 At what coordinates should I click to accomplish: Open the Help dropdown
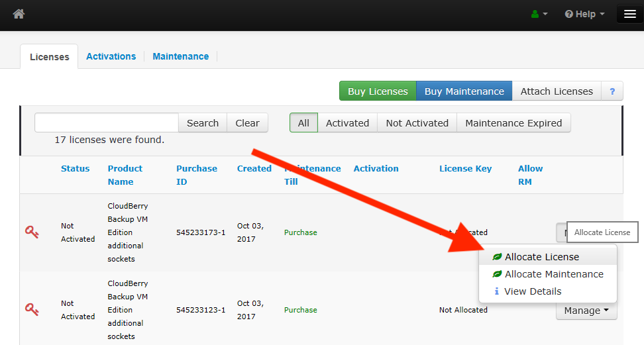tap(584, 14)
